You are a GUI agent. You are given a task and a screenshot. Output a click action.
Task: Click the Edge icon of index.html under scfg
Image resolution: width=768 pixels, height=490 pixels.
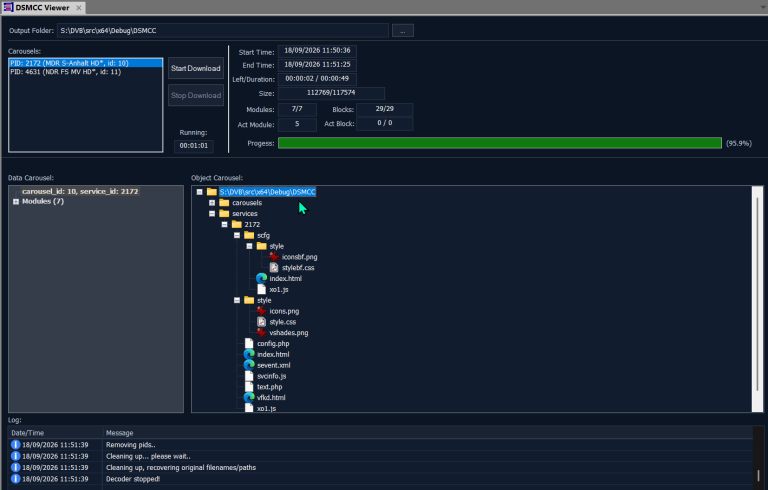point(262,278)
